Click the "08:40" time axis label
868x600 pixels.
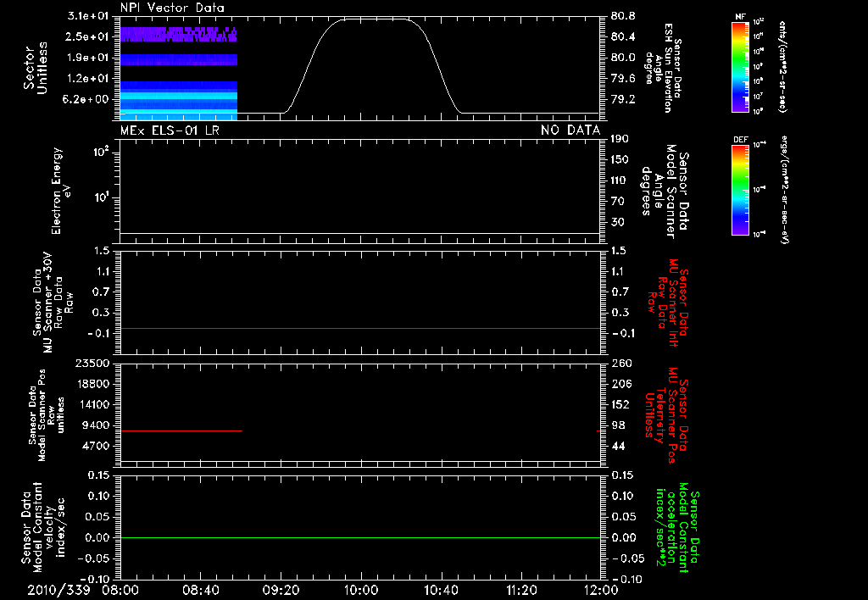(200, 590)
